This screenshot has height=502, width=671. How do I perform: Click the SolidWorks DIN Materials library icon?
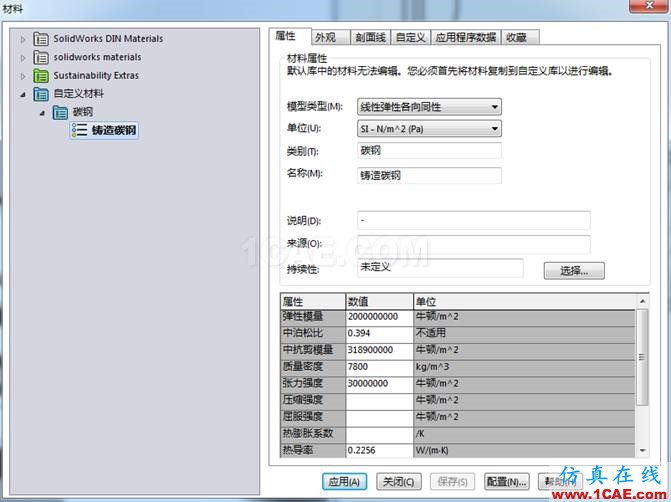[x=41, y=39]
